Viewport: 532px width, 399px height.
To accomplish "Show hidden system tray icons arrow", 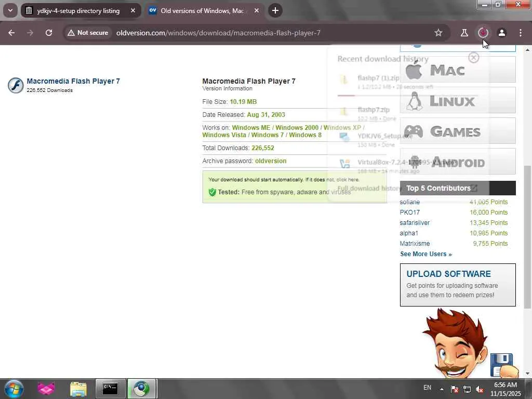I will [x=442, y=389].
